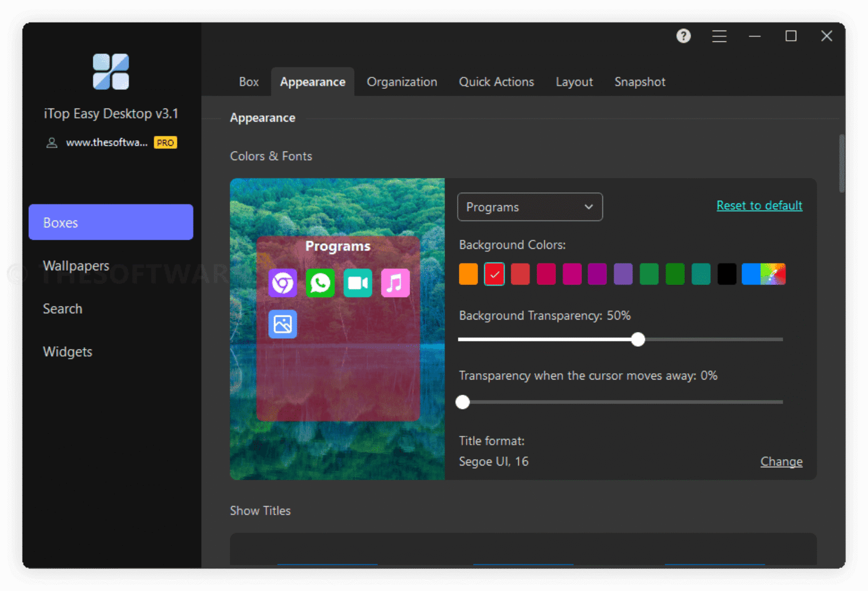Image resolution: width=868 pixels, height=591 pixels.
Task: Switch to the Wallpapers section
Action: [76, 265]
